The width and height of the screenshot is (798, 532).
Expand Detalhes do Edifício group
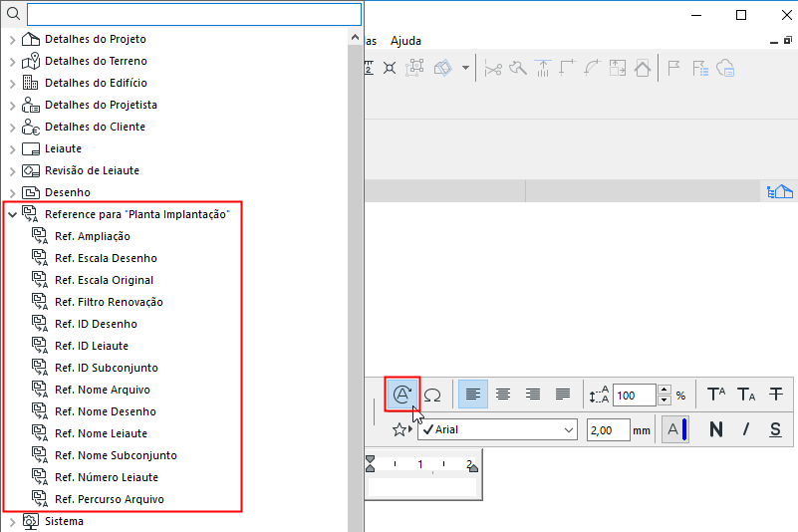coord(12,84)
